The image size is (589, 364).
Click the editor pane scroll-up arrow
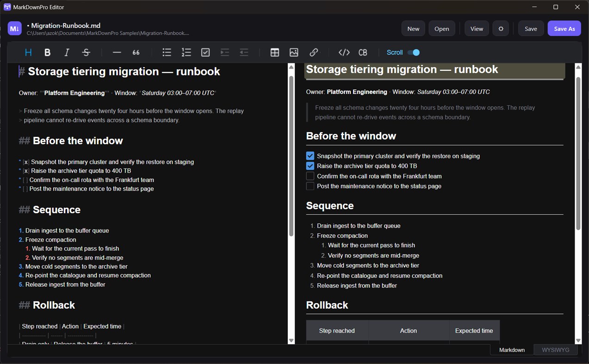click(291, 67)
